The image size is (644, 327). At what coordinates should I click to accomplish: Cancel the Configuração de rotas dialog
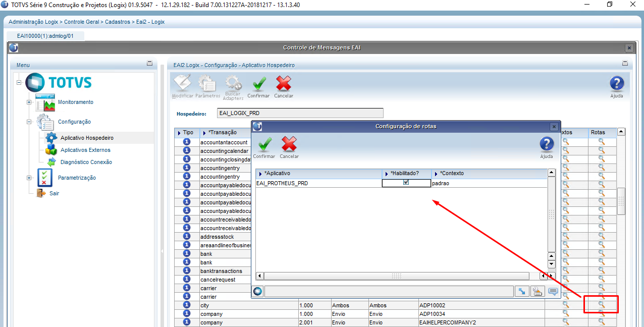pyautogui.click(x=289, y=147)
